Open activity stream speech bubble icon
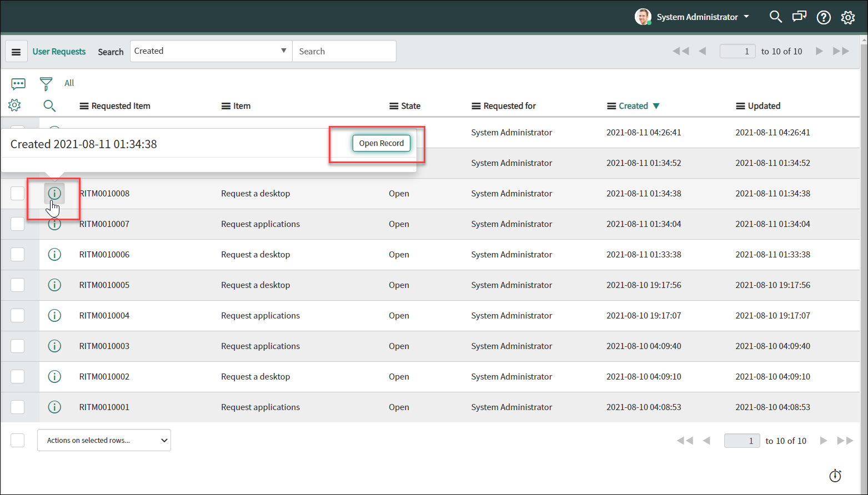 [x=18, y=84]
